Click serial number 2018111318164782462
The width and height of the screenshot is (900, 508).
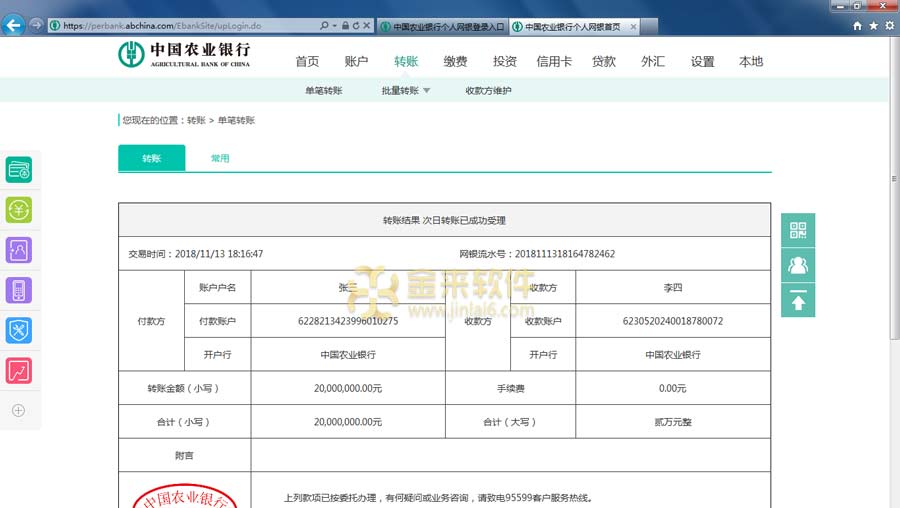point(565,254)
